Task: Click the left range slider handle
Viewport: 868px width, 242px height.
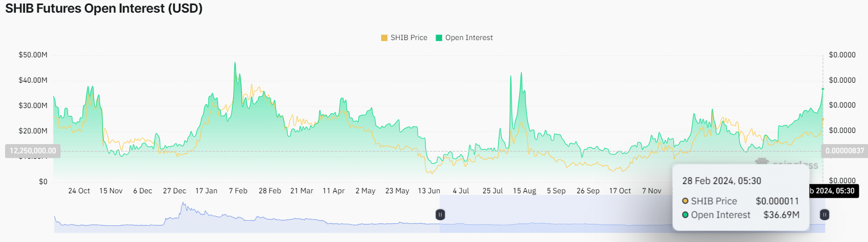Action: 440,215
